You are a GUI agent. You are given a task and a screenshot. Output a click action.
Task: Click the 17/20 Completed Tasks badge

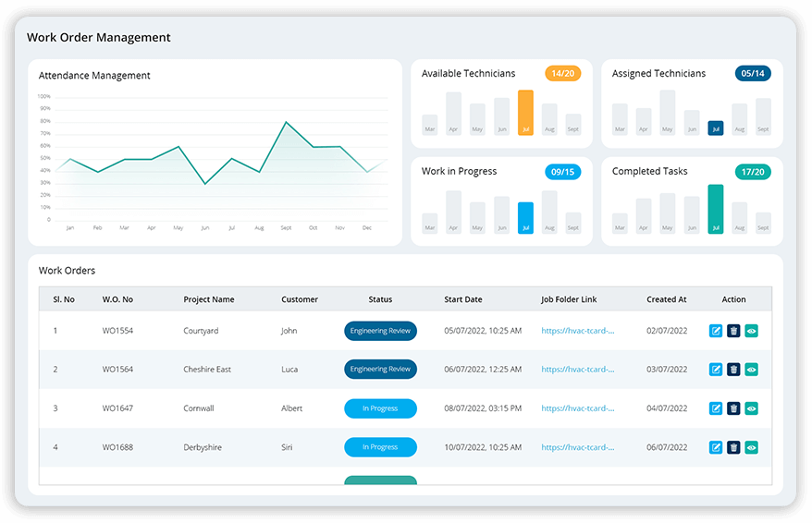[753, 172]
